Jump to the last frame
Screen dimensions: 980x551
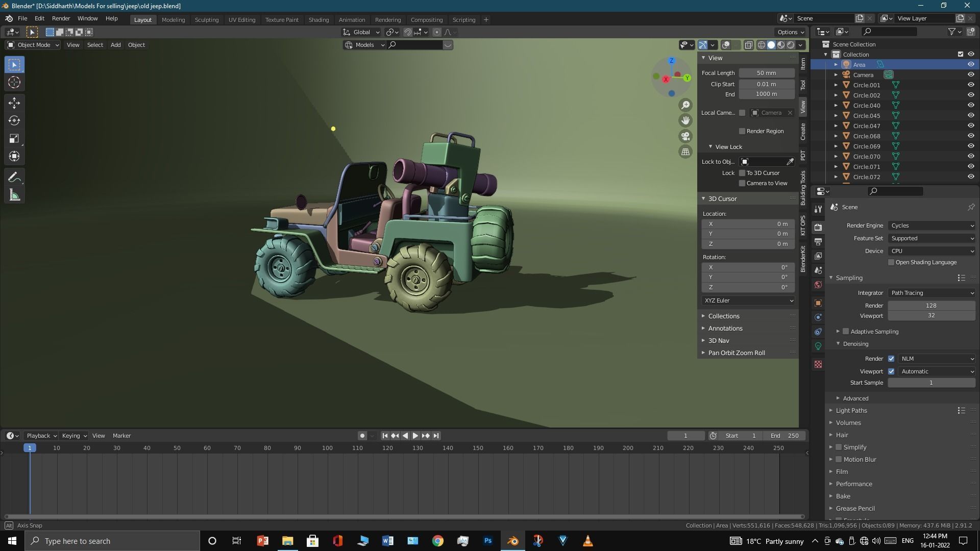436,436
